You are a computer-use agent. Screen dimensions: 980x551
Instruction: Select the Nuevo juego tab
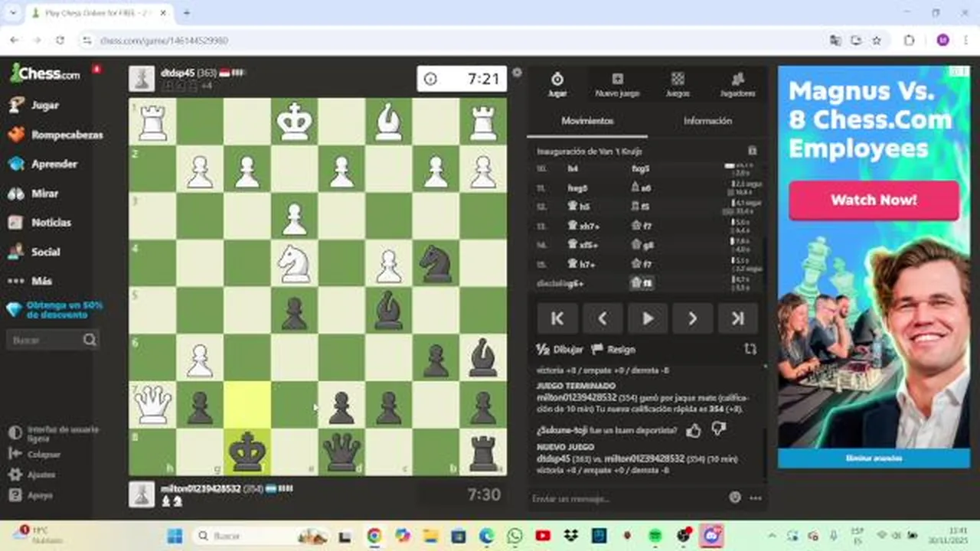point(617,84)
